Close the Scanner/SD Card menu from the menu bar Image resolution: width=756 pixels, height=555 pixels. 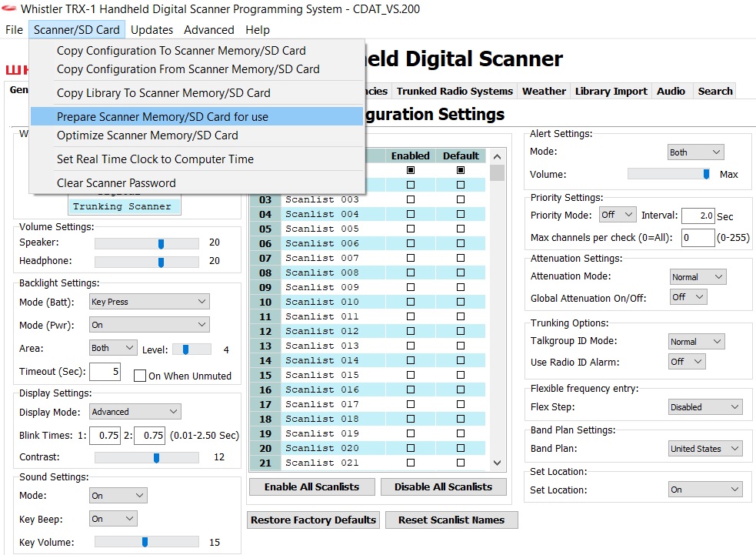[x=77, y=30]
